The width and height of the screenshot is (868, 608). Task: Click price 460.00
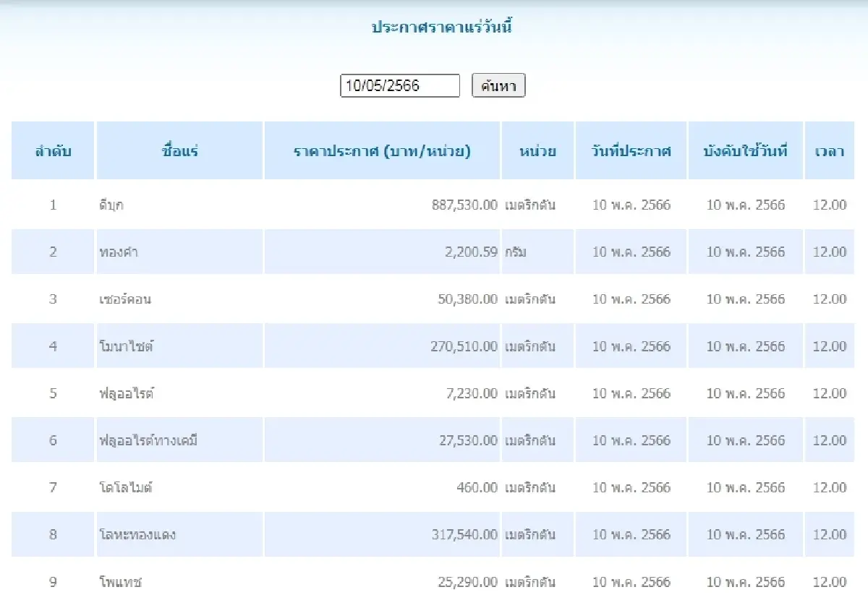(477, 487)
